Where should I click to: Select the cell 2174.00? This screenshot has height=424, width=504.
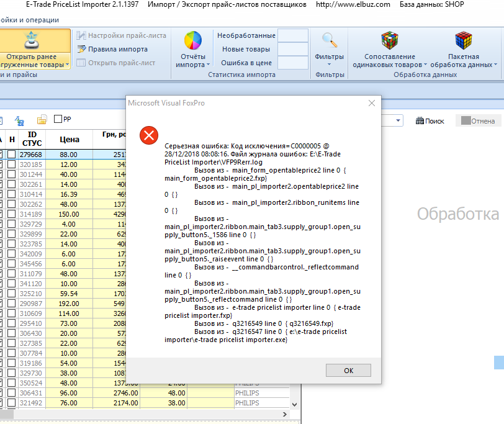coord(116,403)
